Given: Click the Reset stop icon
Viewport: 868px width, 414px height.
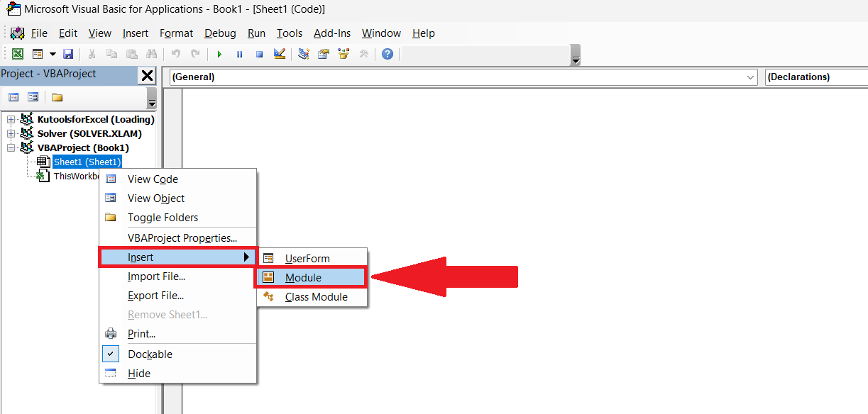Looking at the screenshot, I should 260,54.
